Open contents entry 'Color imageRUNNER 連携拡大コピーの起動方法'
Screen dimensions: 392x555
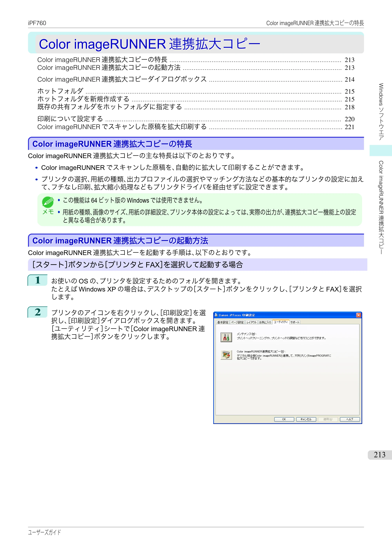196,67
